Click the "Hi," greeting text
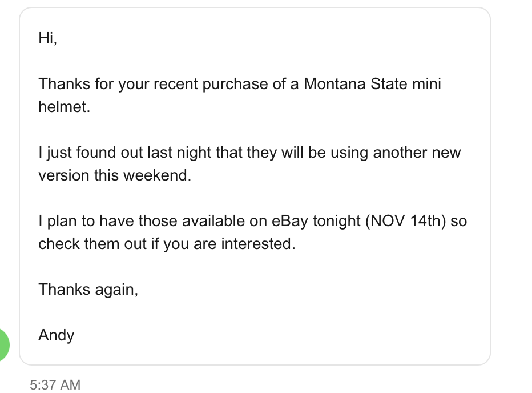532x393 pixels. tap(47, 38)
